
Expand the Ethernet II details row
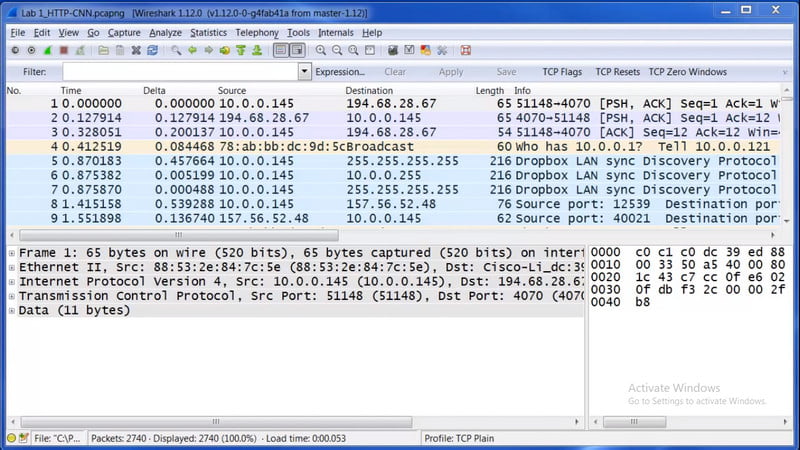(12, 267)
